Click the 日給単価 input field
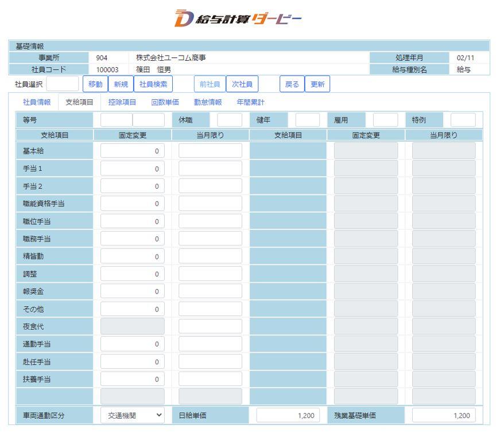The image size is (504, 433). (288, 415)
